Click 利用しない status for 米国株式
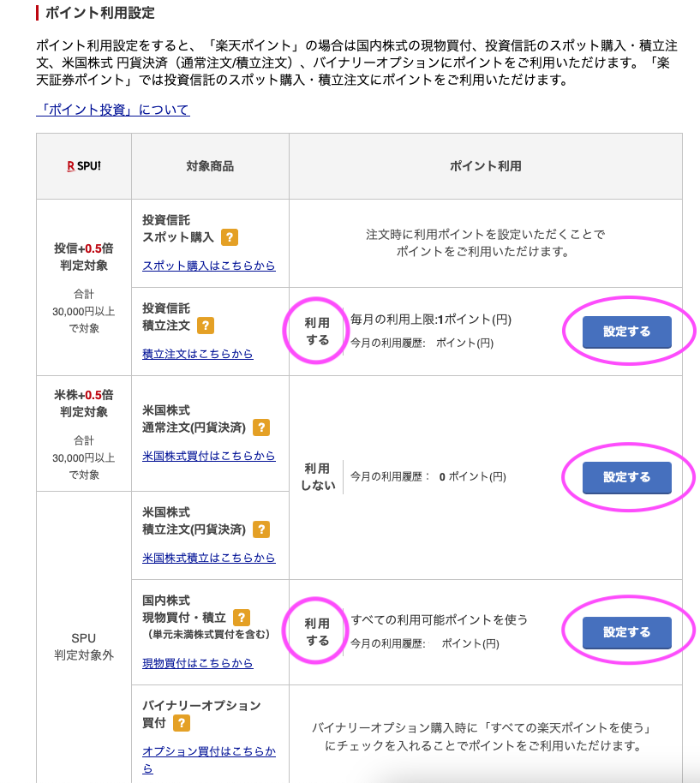The image size is (700, 783). [x=318, y=477]
